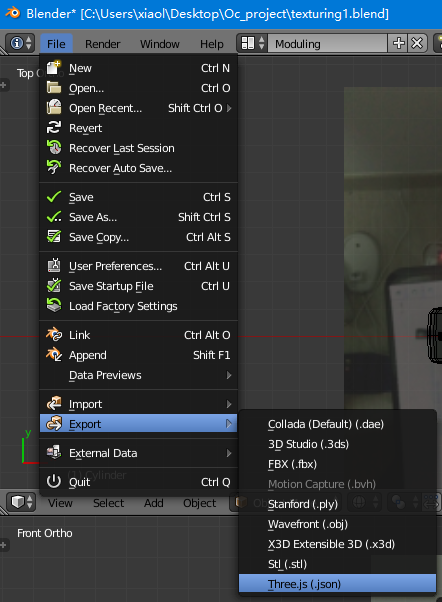Open the Window menu
The image size is (442, 602).
pos(160,44)
